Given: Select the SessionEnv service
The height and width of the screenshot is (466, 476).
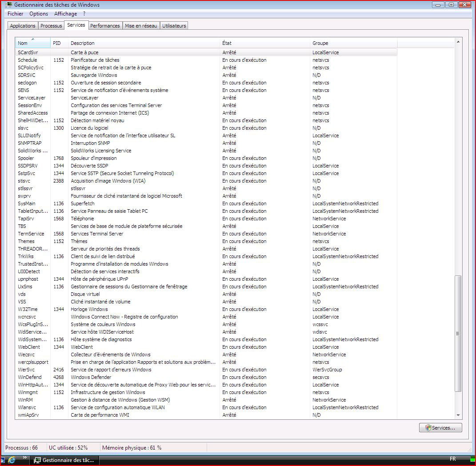Looking at the screenshot, I should (206, 105).
